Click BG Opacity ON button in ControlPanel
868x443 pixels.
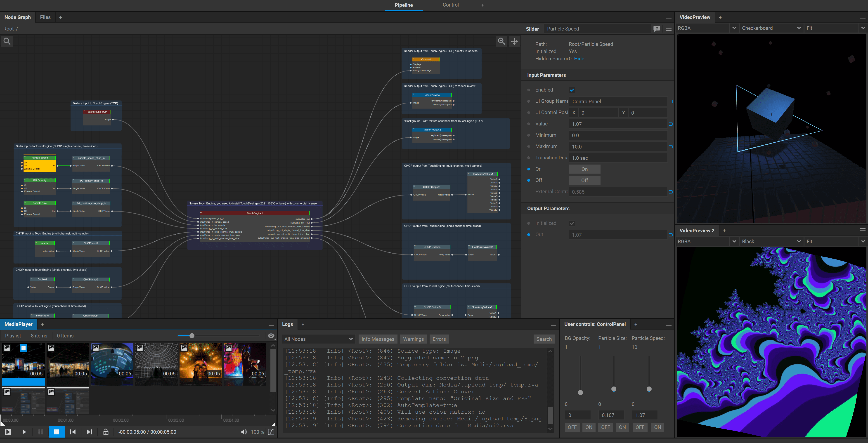click(589, 427)
